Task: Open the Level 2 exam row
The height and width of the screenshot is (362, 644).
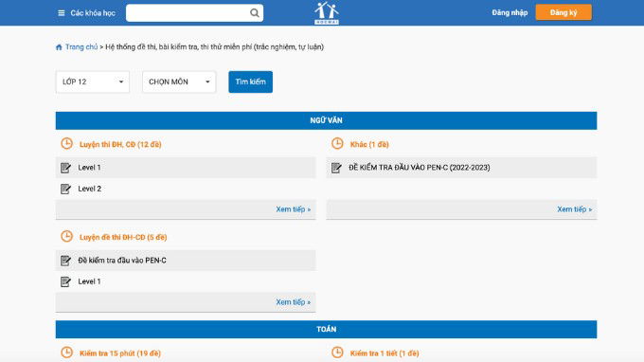Action: pos(186,189)
